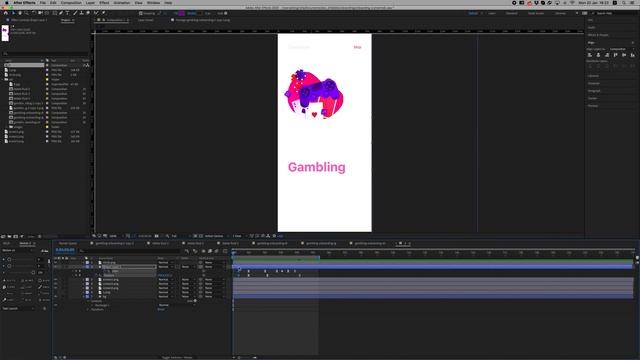The image size is (640, 360).
Task: Toggle visibility of the bg layer
Action: tap(56, 296)
